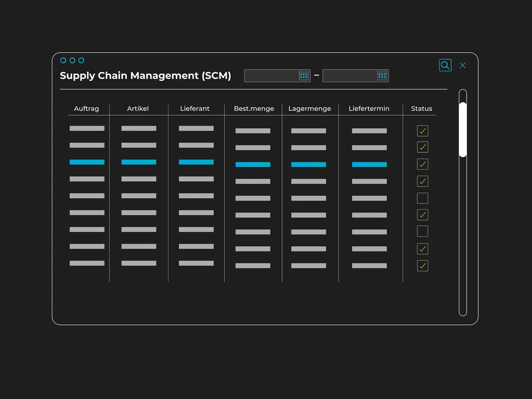Viewport: 532px width, 399px height.
Task: Click the magnifying glass search icon
Action: [x=445, y=65]
